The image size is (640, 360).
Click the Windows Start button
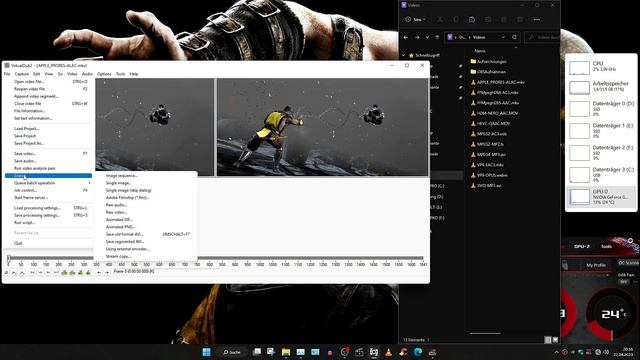pos(207,352)
